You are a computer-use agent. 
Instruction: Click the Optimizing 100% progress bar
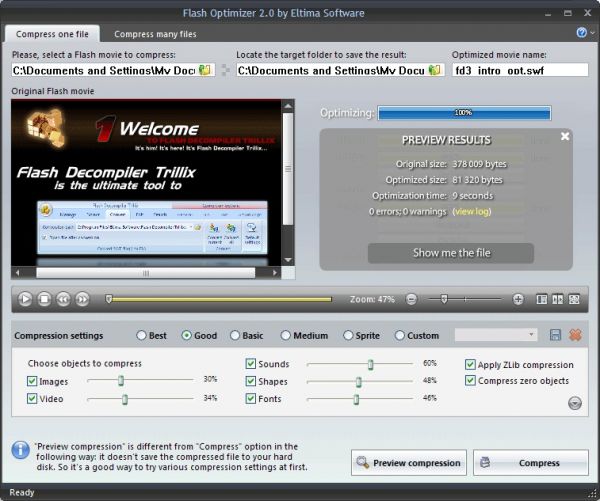pyautogui.click(x=464, y=113)
